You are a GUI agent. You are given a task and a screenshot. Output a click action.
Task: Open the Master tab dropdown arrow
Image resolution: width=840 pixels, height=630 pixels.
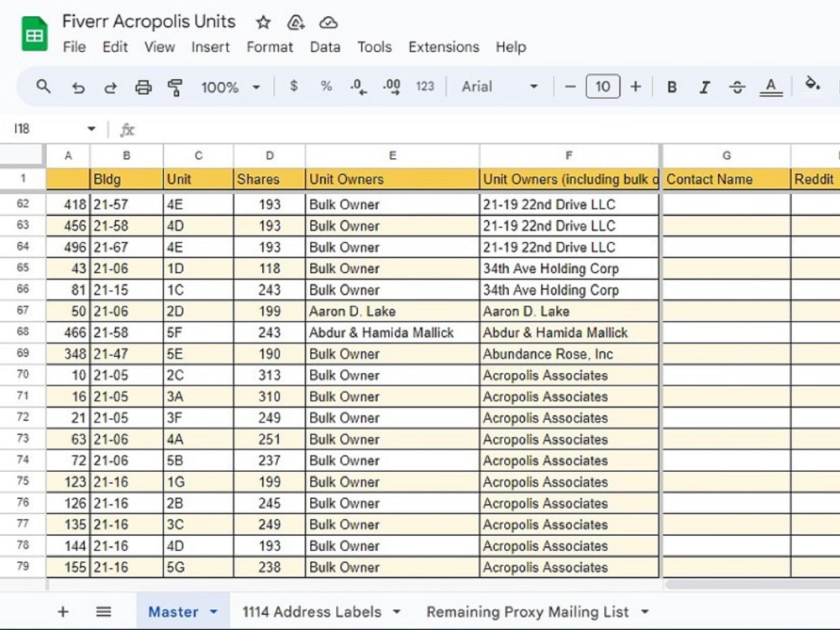(213, 612)
